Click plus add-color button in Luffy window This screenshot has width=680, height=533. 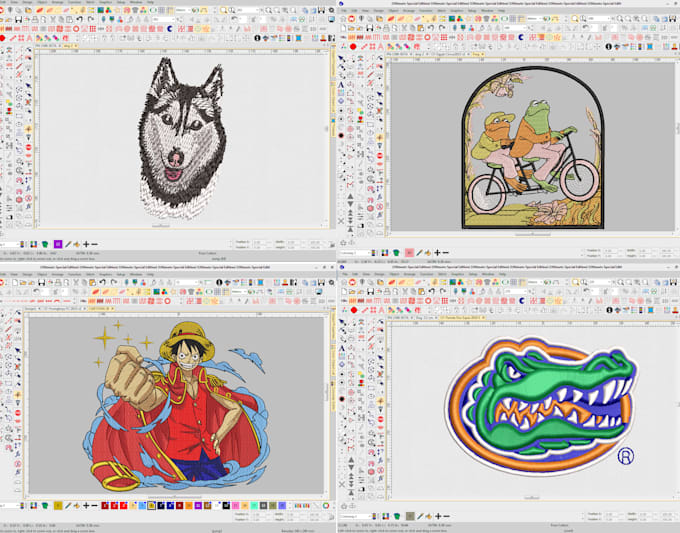click(86, 505)
